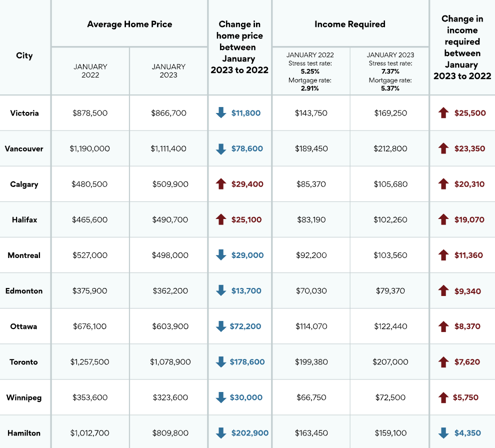Click Vancouver's January 2023 price $1,111,400
Viewport: 495px width, 448px height.
pos(168,148)
